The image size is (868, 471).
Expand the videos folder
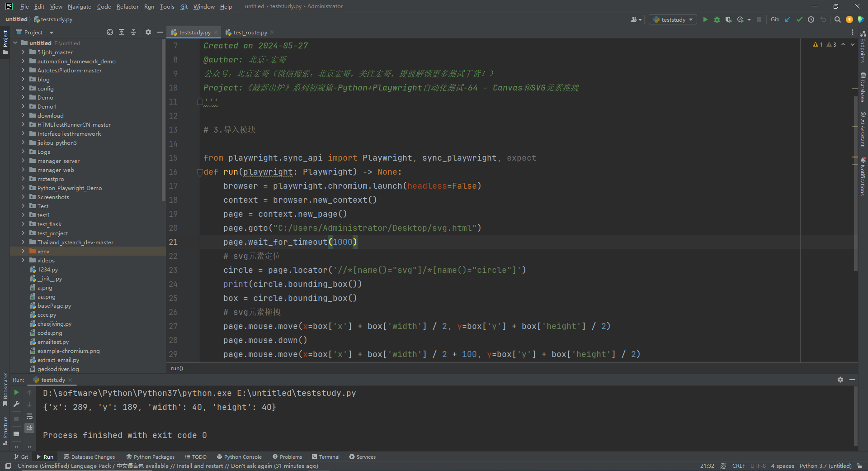pyautogui.click(x=23, y=260)
